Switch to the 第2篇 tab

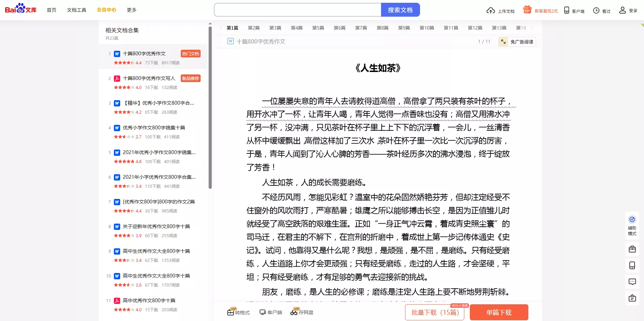(x=254, y=28)
